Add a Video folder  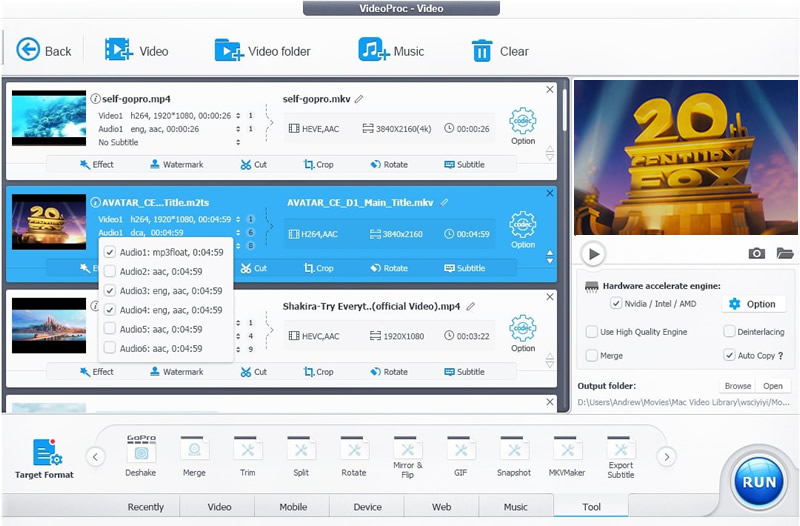pyautogui.click(x=262, y=51)
